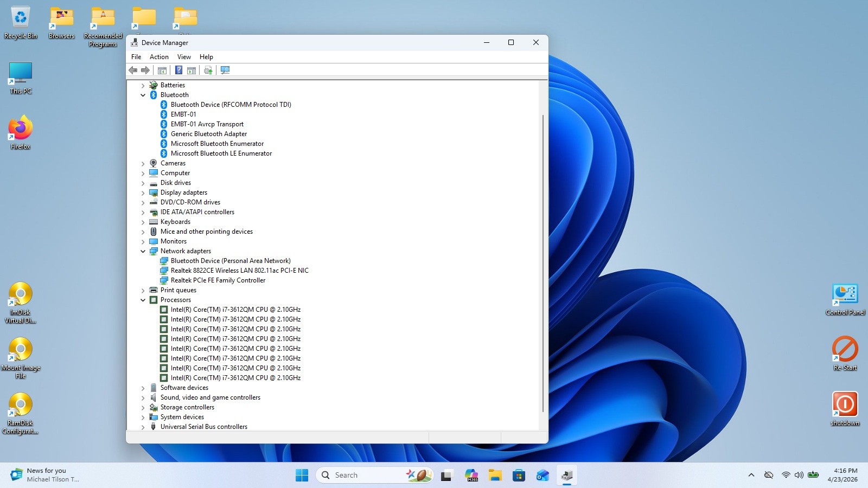Click the taskbar Search box
The width and height of the screenshot is (868, 488).
tap(374, 476)
